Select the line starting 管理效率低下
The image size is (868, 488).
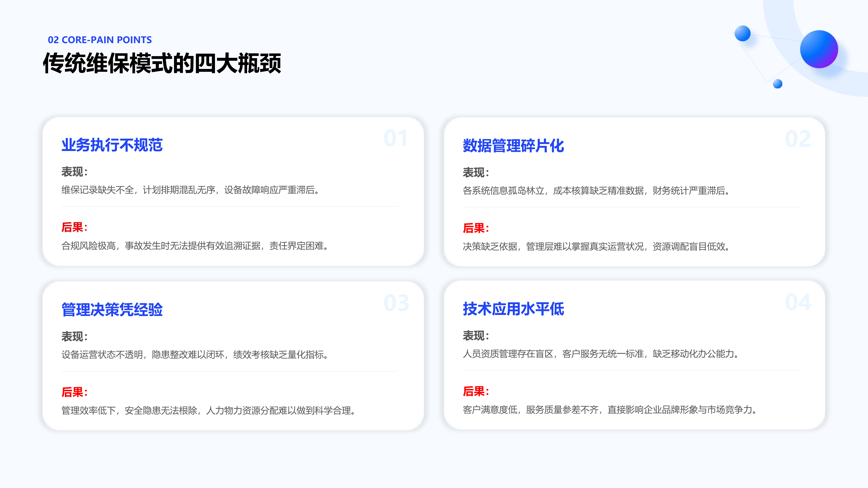208,411
